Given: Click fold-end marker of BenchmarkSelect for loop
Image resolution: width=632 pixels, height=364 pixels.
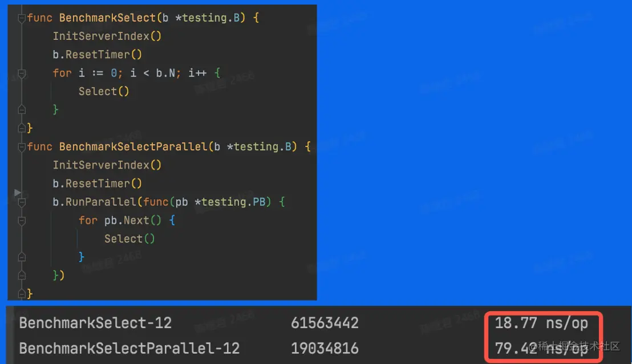Looking at the screenshot, I should [x=22, y=109].
